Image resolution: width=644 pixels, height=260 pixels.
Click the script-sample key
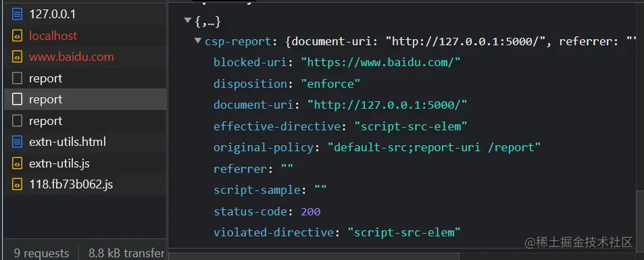pos(257,190)
